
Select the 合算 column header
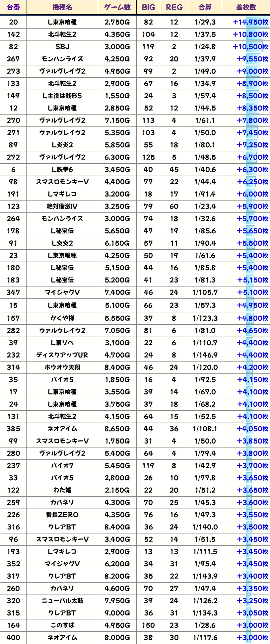tap(205, 8)
